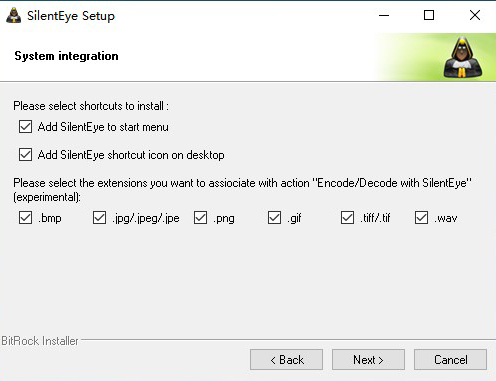
Task: Close the setup window with X
Action: click(475, 15)
